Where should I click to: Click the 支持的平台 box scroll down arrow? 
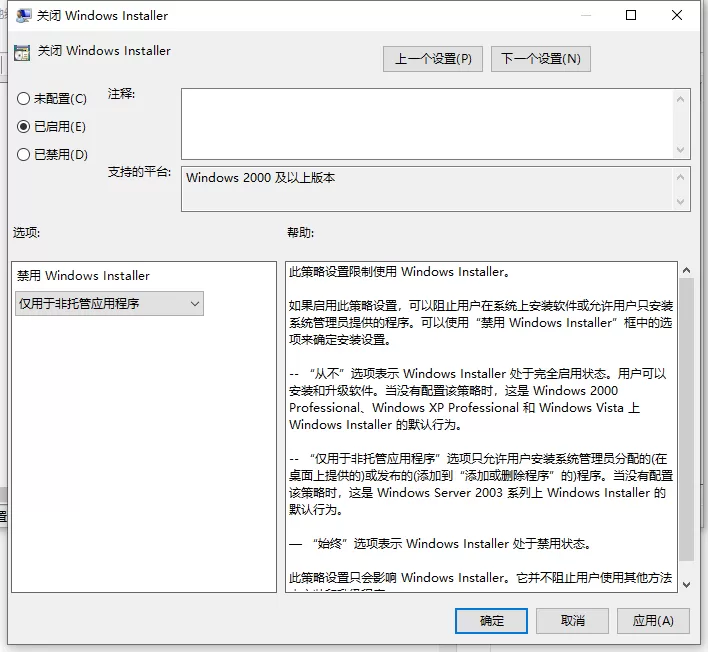[x=680, y=201]
